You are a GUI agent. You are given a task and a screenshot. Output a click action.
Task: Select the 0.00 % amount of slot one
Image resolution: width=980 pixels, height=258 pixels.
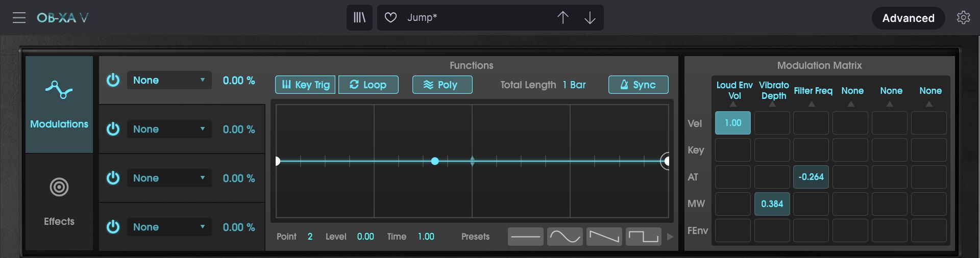tap(239, 80)
